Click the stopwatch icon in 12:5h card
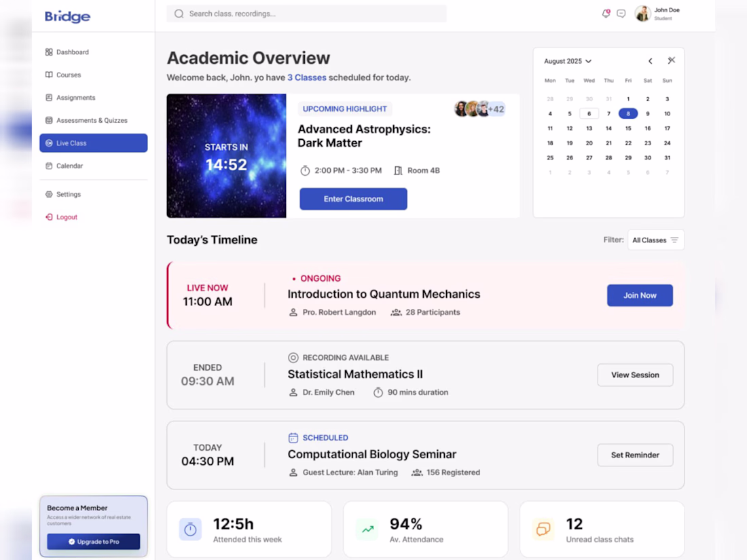This screenshot has height=560, width=747. point(190,529)
